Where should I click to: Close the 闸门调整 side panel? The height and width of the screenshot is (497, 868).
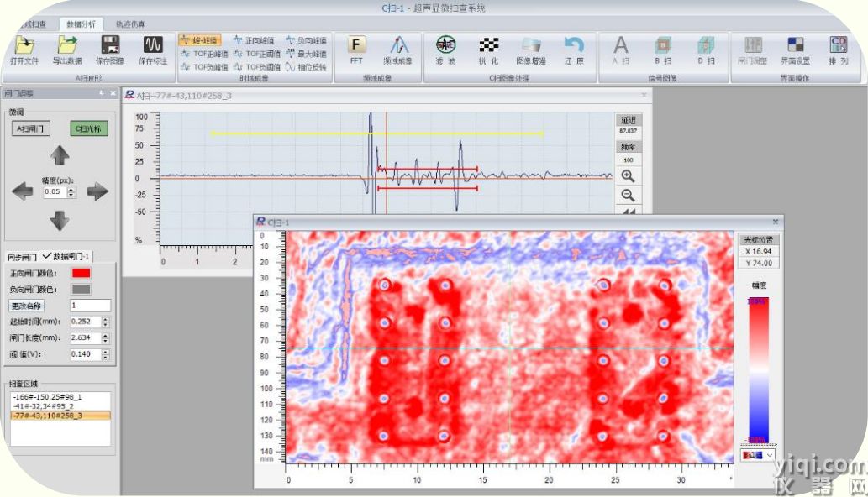[x=113, y=93]
